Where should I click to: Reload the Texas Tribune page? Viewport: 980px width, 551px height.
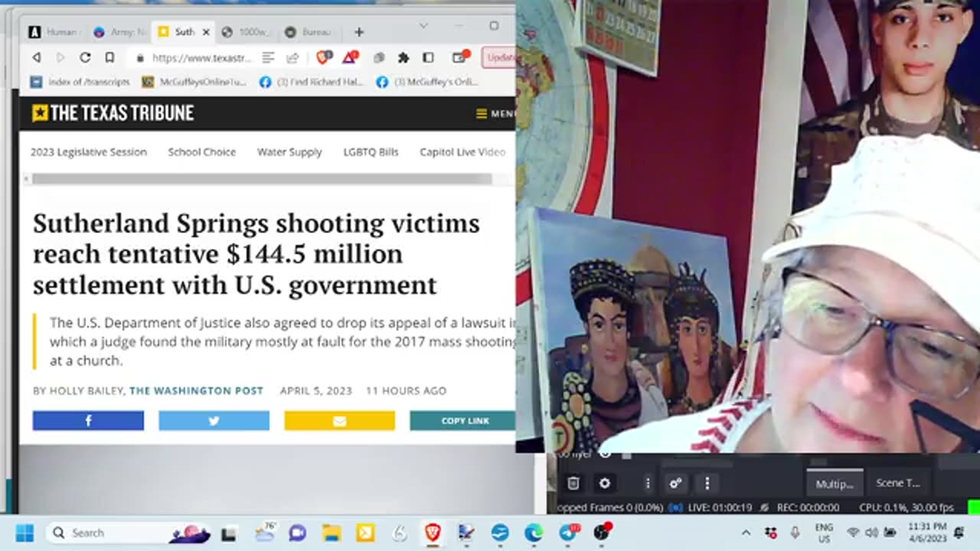85,57
